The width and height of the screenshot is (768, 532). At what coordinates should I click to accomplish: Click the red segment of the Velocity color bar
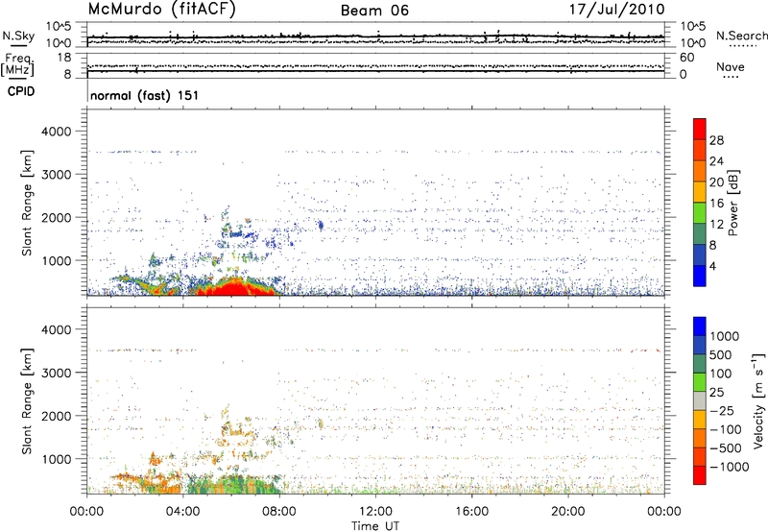(700, 475)
